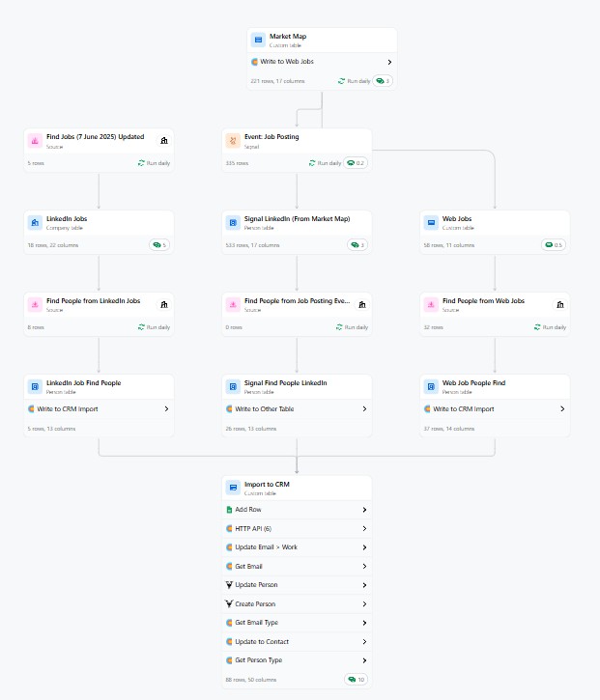Click the Event: Job Posting signal icon
Image resolution: width=600 pixels, height=700 pixels.
tap(232, 141)
